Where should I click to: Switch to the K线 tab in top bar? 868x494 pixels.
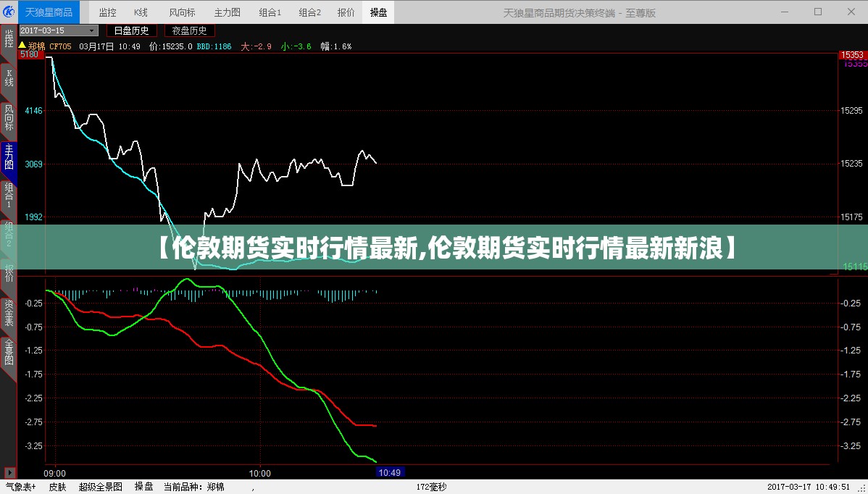(x=141, y=12)
